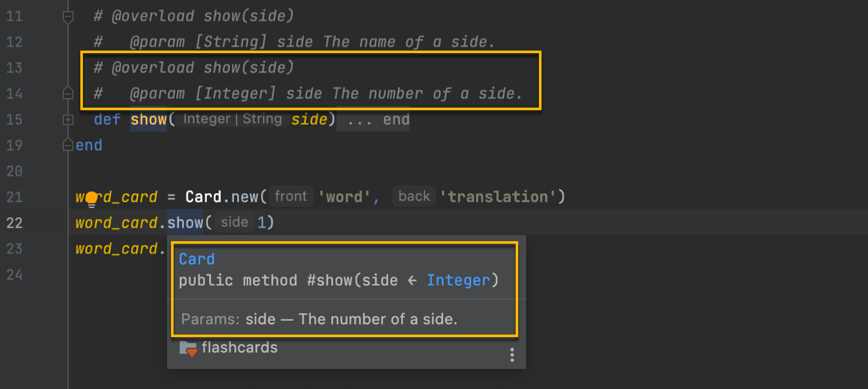Click the flashcards folder icon in popup

(188, 348)
